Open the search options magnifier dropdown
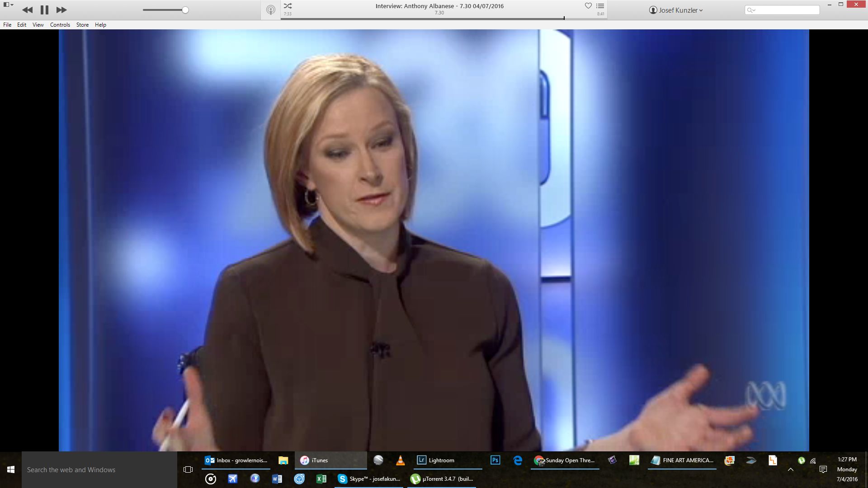 (x=751, y=10)
